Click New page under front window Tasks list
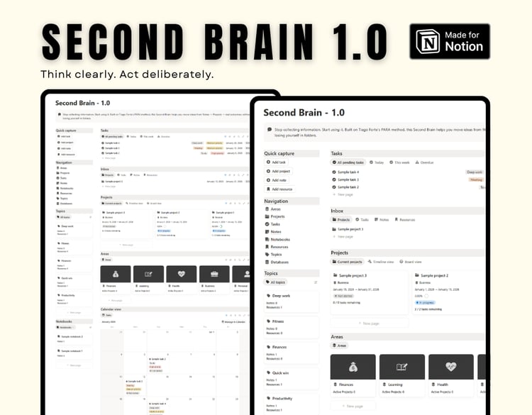The height and width of the screenshot is (415, 532). (343, 194)
